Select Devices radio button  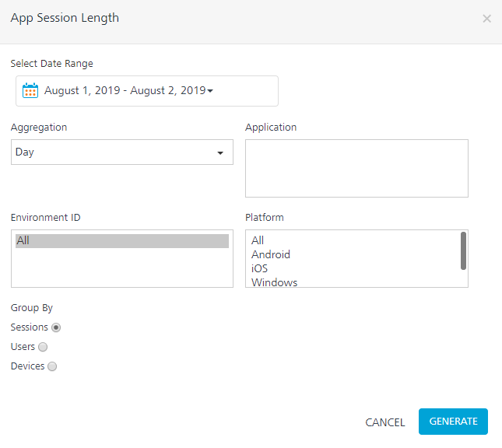click(x=52, y=366)
